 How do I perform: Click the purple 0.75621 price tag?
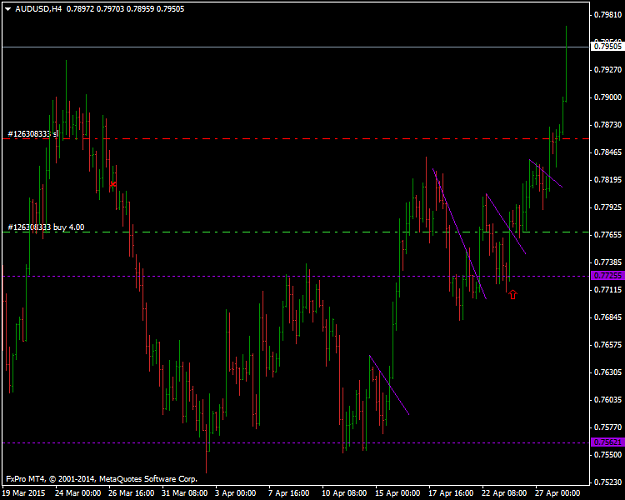click(607, 442)
